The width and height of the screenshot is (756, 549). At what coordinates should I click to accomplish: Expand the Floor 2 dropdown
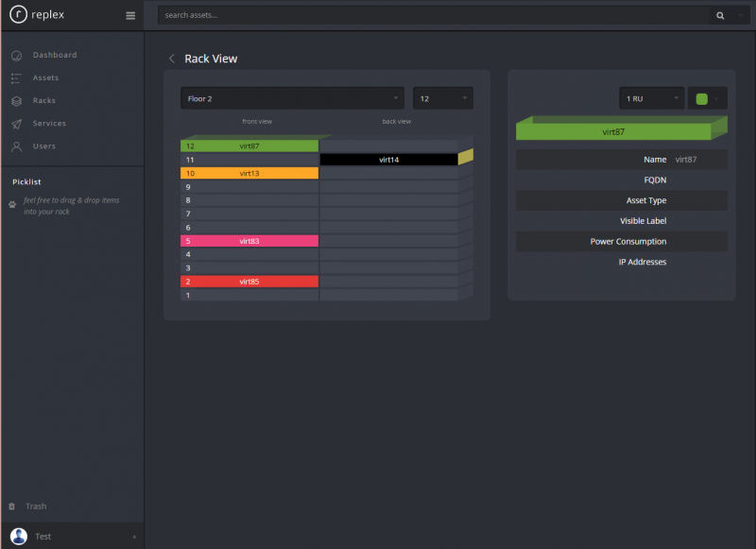click(x=292, y=98)
